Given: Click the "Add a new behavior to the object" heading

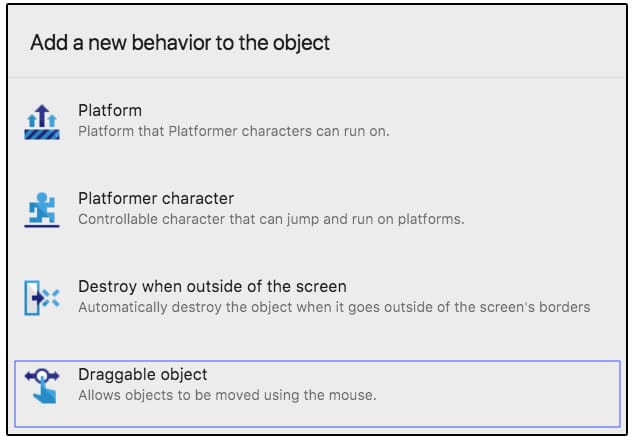Looking at the screenshot, I should [x=180, y=43].
